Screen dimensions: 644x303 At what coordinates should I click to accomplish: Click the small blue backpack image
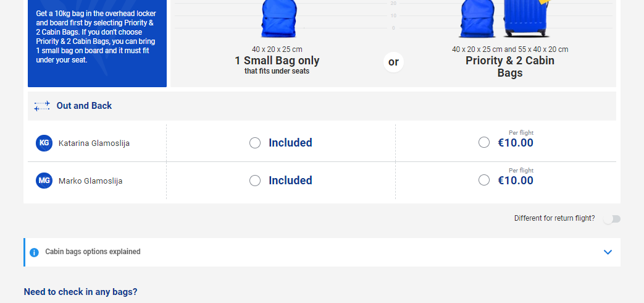point(279,19)
